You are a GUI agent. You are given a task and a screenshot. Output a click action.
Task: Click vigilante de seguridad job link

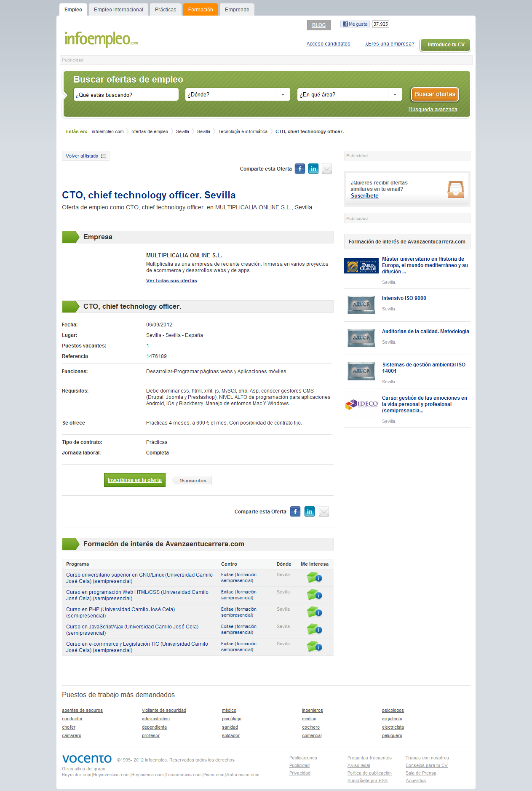tap(164, 711)
